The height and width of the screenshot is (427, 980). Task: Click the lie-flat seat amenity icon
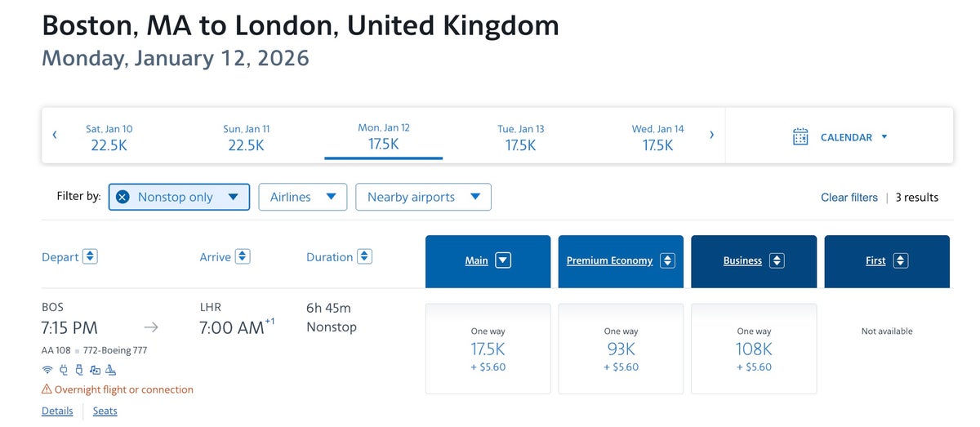point(109,369)
